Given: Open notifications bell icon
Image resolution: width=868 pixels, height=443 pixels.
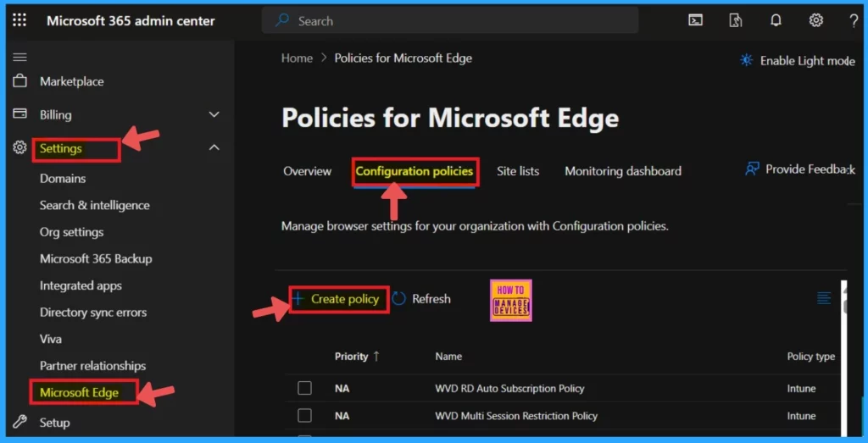Looking at the screenshot, I should click(x=776, y=20).
